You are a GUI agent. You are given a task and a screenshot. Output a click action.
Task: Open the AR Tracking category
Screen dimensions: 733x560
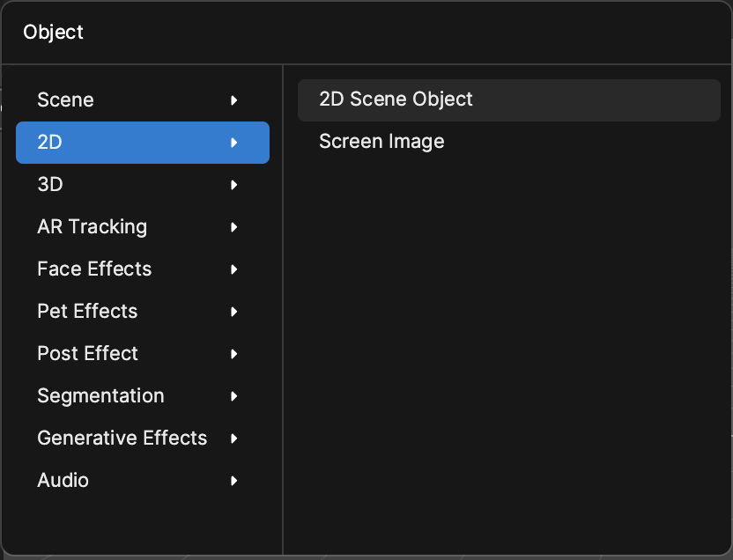tap(143, 227)
